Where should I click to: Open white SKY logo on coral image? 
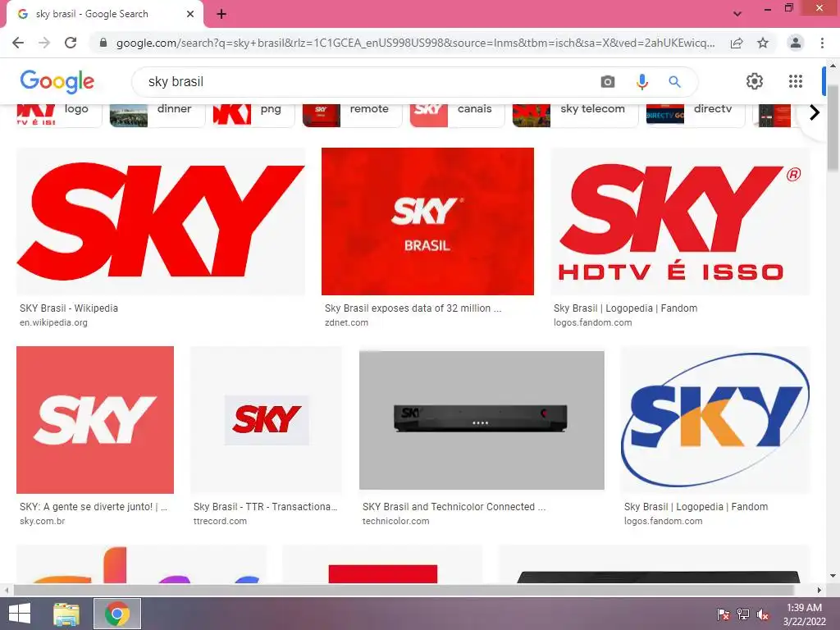95,419
